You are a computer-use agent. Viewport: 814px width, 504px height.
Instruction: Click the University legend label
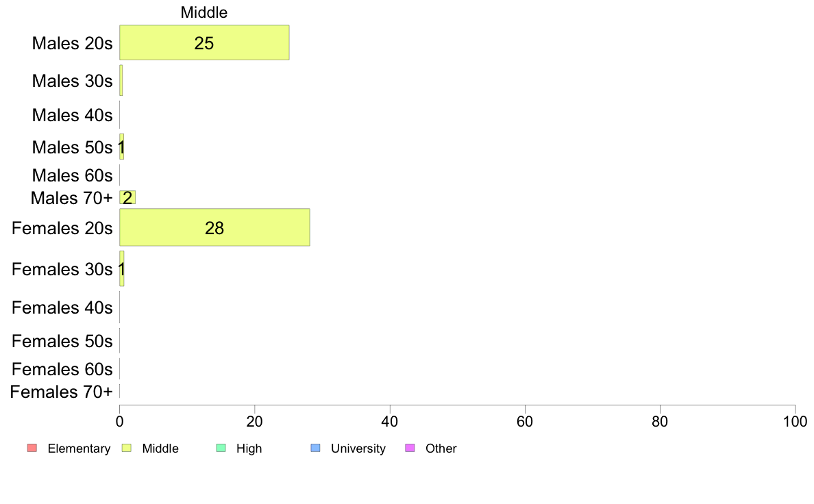point(358,449)
